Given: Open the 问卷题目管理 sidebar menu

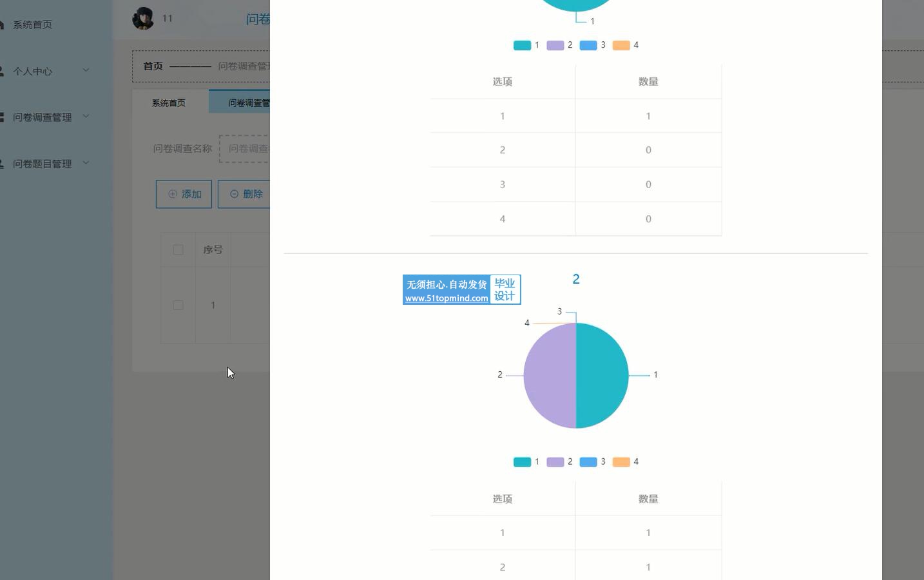Looking at the screenshot, I should point(42,164).
